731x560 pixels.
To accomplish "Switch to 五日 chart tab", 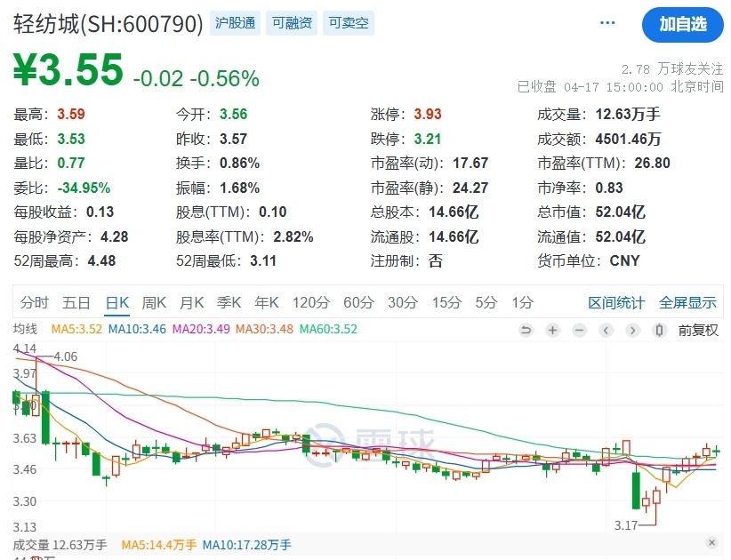I will pos(76,303).
